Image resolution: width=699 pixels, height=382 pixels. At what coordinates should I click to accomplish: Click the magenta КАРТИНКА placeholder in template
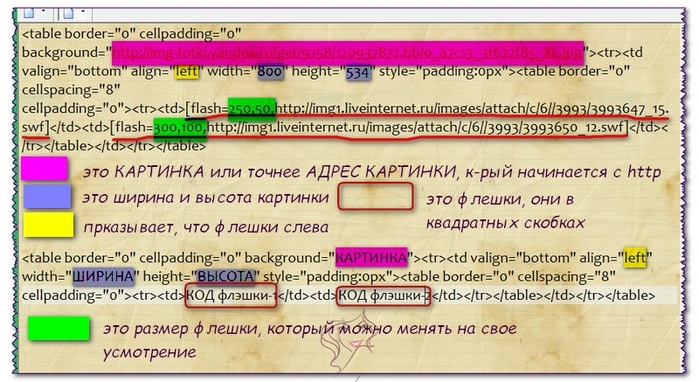[371, 257]
